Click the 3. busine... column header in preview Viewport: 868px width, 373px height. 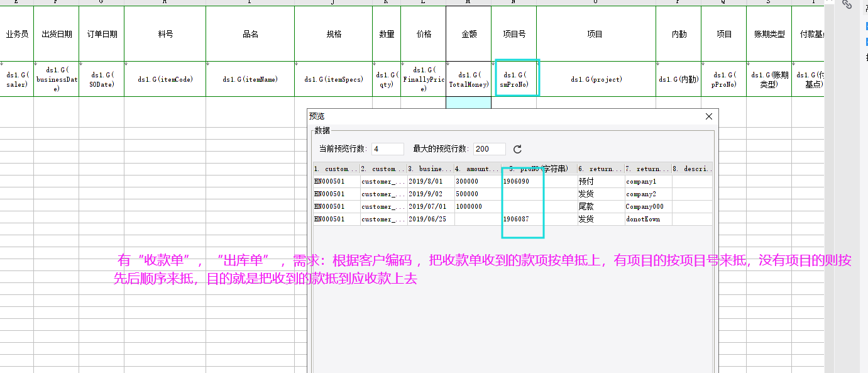pyautogui.click(x=430, y=169)
